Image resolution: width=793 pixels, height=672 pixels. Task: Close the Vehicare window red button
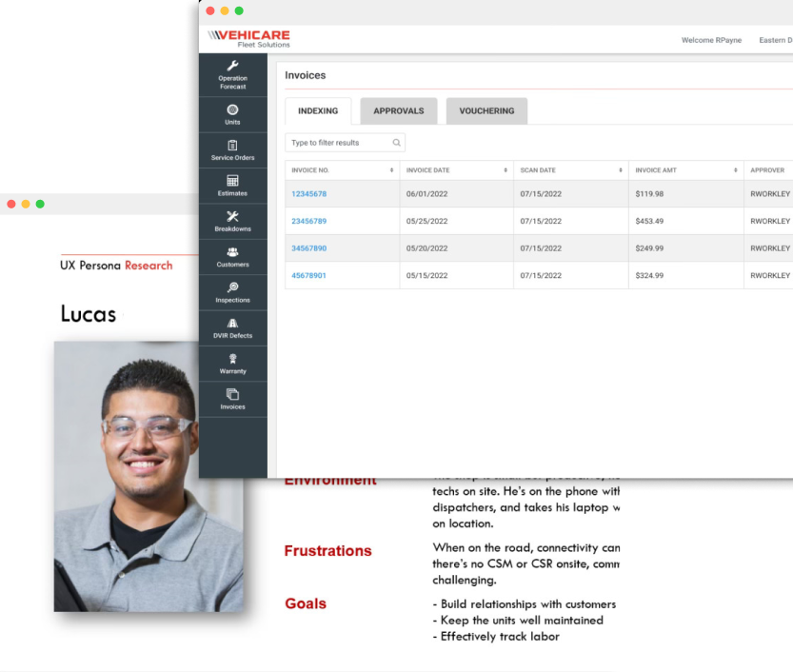(x=210, y=10)
